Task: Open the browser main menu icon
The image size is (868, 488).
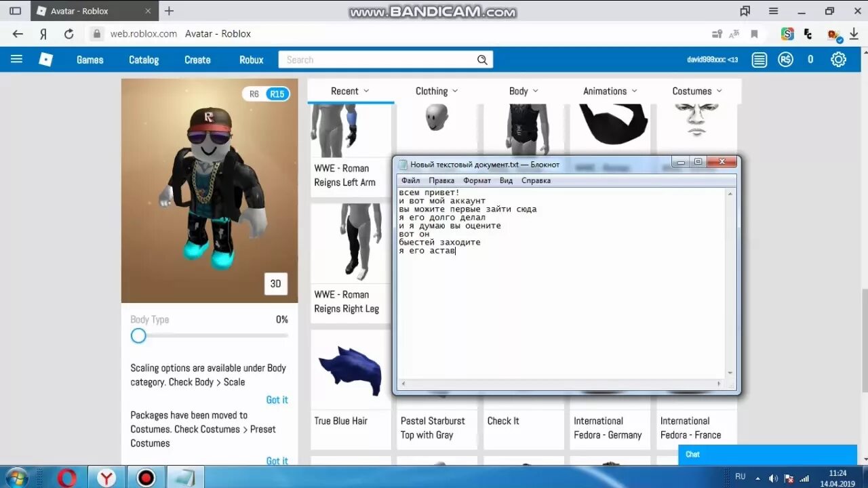Action: tap(774, 11)
